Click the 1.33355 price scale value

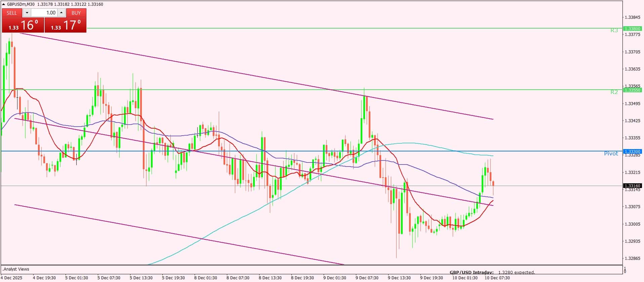(632, 138)
